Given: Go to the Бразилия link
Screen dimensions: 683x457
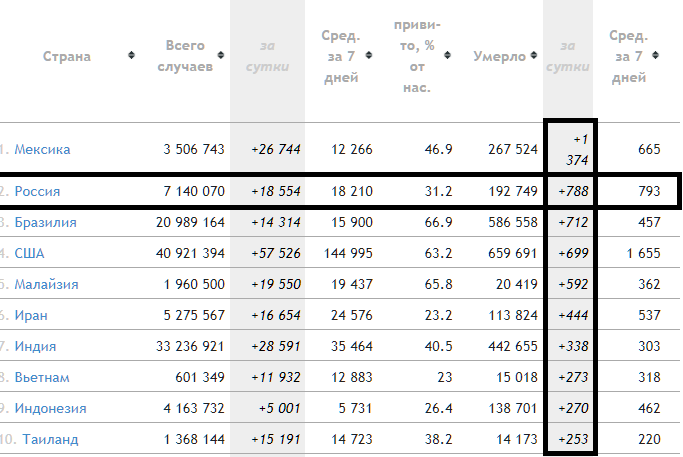Looking at the screenshot, I should [45, 222].
